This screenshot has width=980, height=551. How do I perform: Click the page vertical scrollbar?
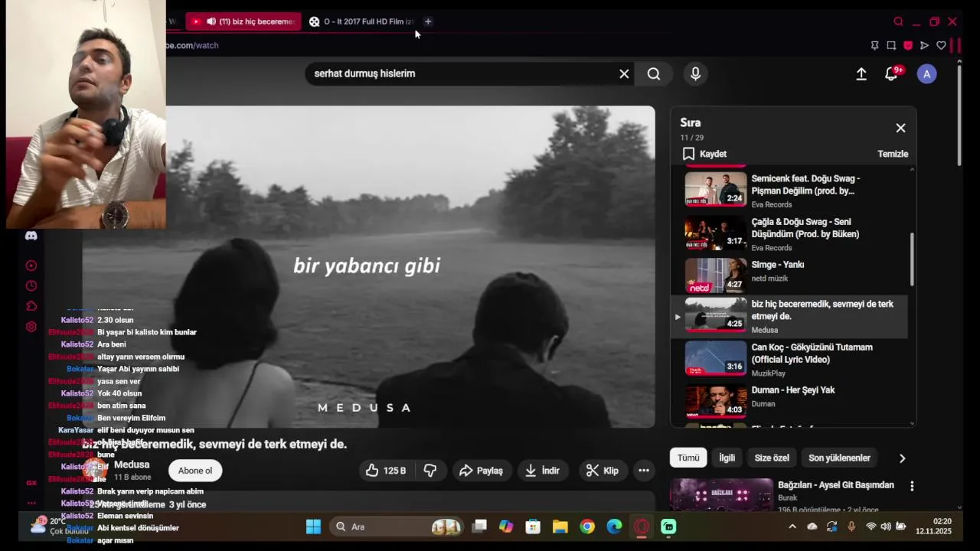click(959, 115)
